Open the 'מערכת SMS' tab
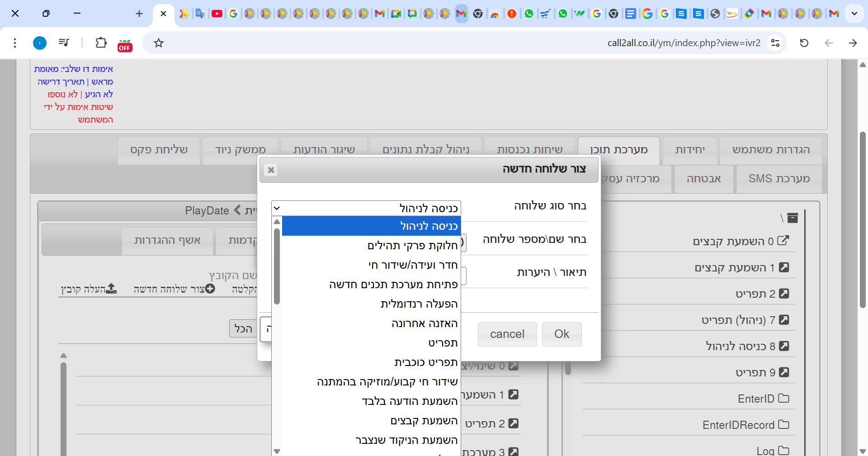This screenshot has height=456, width=868. coord(779,179)
